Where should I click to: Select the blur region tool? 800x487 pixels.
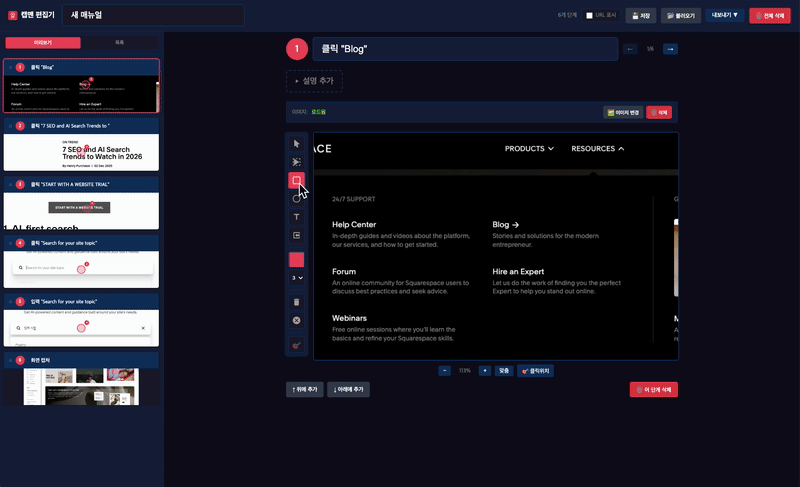[x=296, y=162]
